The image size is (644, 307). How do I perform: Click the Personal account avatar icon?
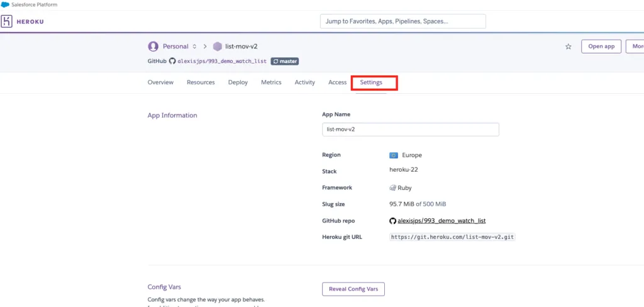click(x=153, y=47)
